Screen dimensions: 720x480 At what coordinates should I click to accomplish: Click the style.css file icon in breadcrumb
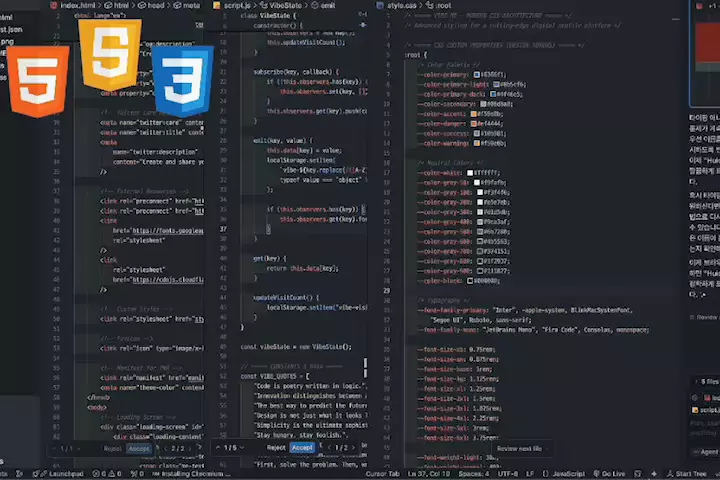click(x=380, y=6)
